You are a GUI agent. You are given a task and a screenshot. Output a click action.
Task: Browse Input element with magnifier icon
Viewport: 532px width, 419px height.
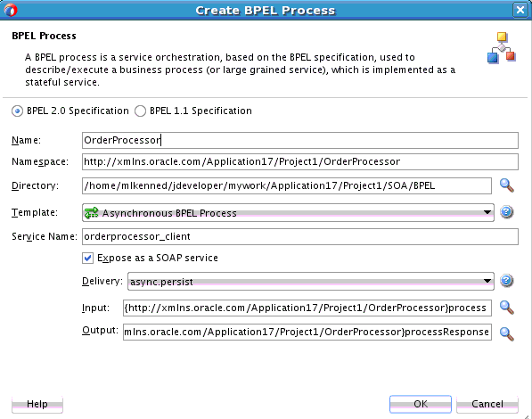point(506,308)
